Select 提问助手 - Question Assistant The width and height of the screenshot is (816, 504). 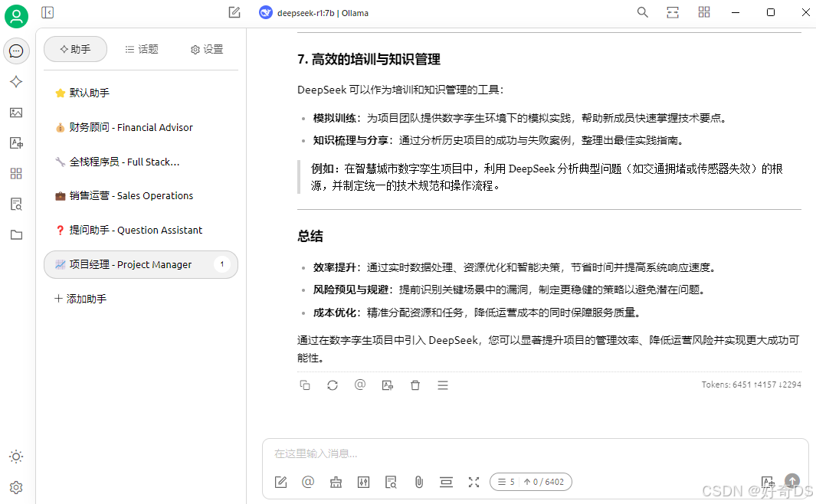point(140,230)
